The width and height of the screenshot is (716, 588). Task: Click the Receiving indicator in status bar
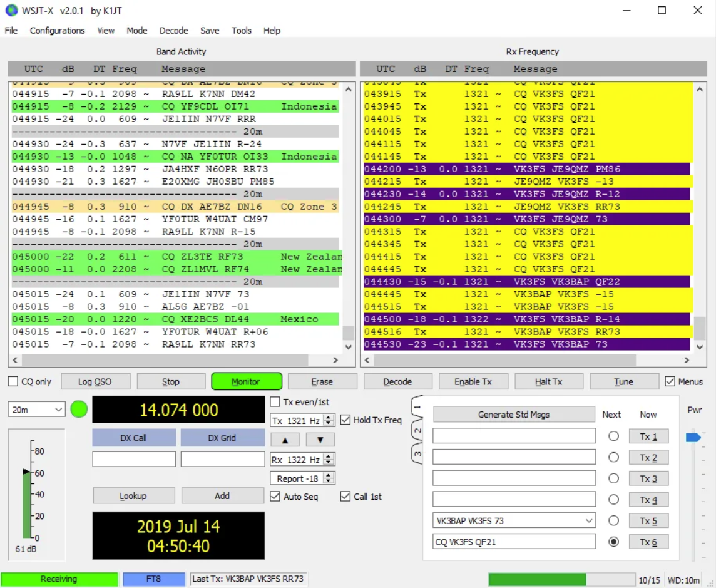click(59, 579)
